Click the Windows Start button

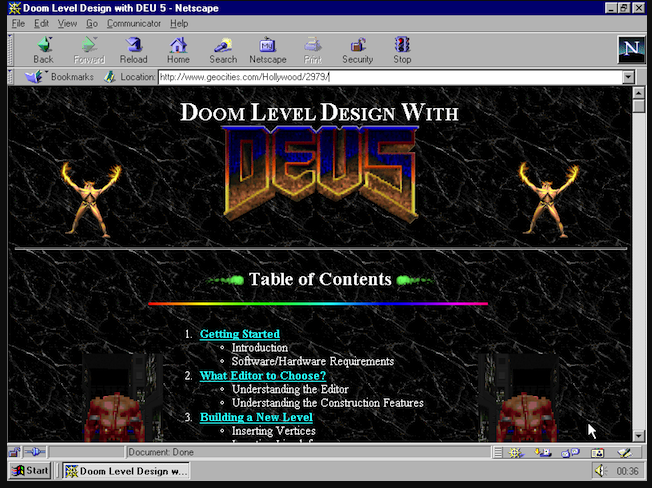30,471
